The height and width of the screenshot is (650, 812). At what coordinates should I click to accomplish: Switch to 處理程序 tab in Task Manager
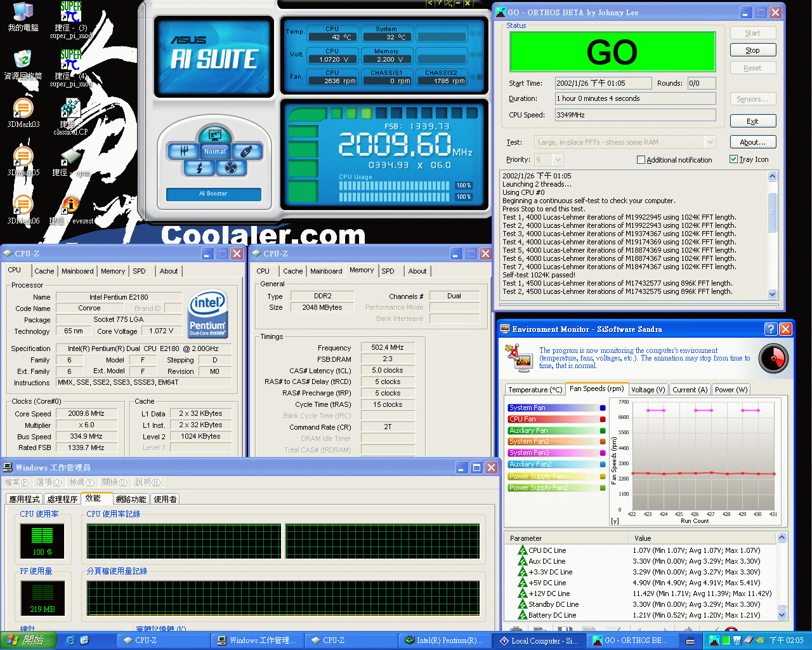click(x=62, y=499)
